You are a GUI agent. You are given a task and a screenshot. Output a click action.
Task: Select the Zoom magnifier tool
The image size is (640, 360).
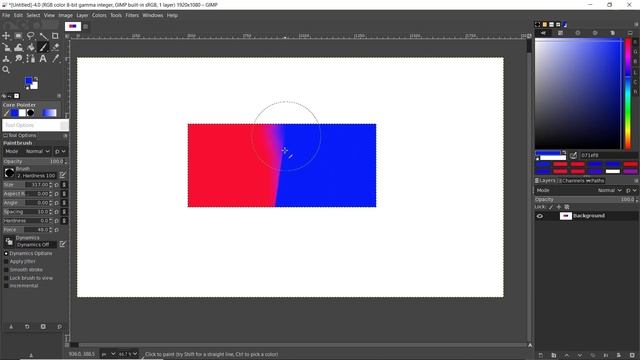[x=6, y=70]
